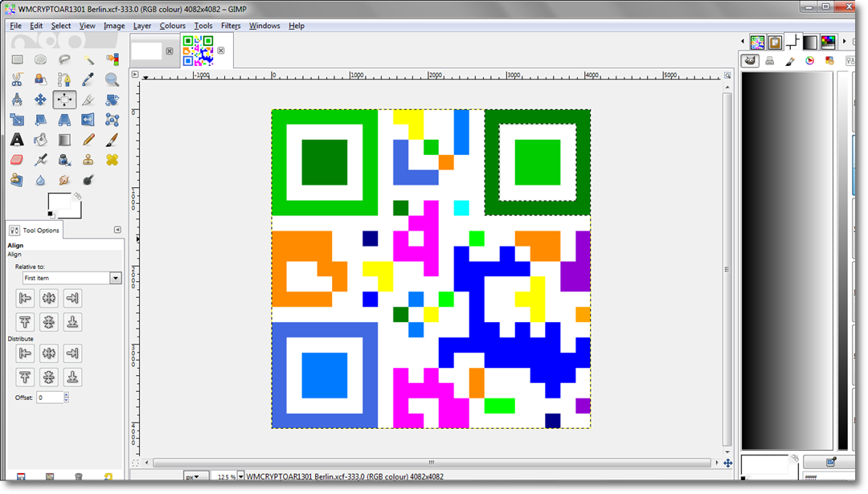Image resolution: width=868 pixels, height=494 pixels.
Task: Select the Select by Colour tool
Action: pos(112,59)
